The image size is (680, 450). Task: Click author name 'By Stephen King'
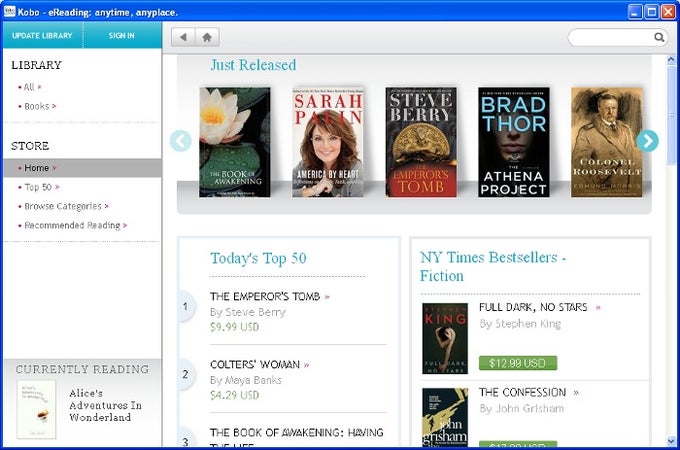pos(520,324)
